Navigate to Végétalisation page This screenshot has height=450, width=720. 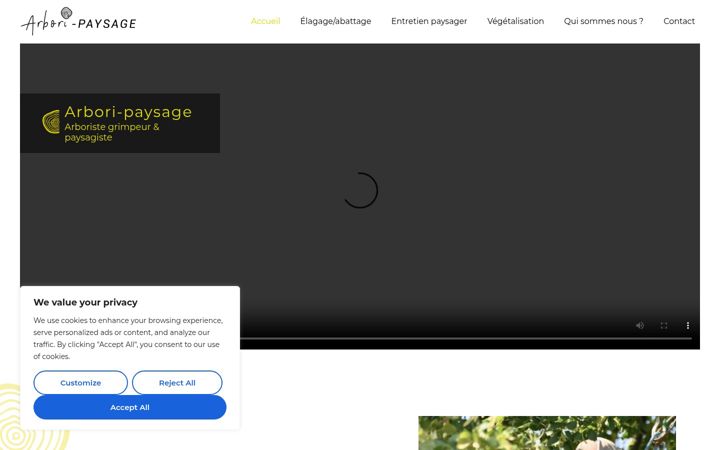[x=515, y=21]
